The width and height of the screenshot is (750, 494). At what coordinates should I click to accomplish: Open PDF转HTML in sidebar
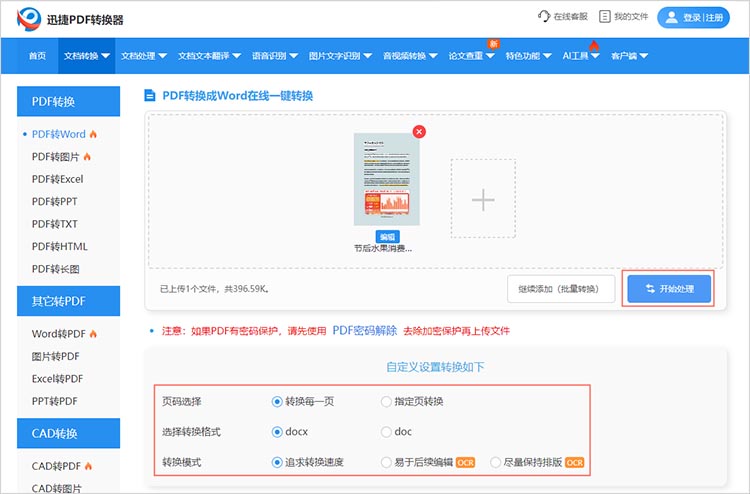tap(60, 246)
